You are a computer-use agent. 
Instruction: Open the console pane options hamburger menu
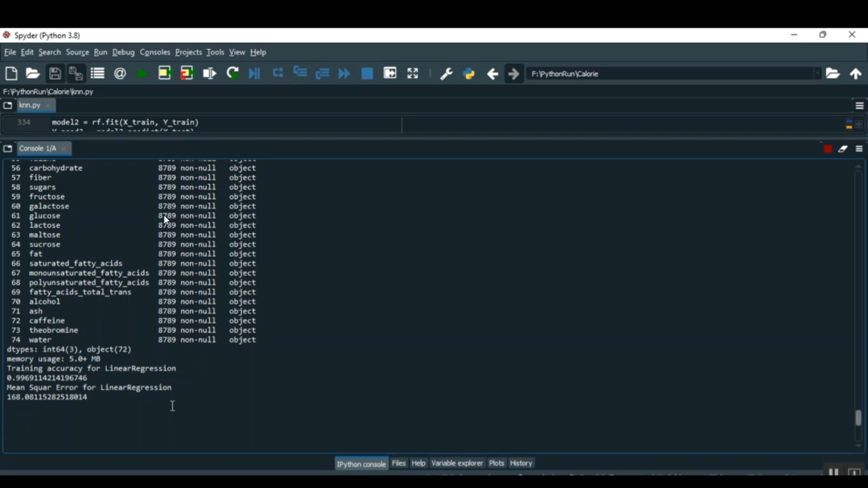pos(859,149)
